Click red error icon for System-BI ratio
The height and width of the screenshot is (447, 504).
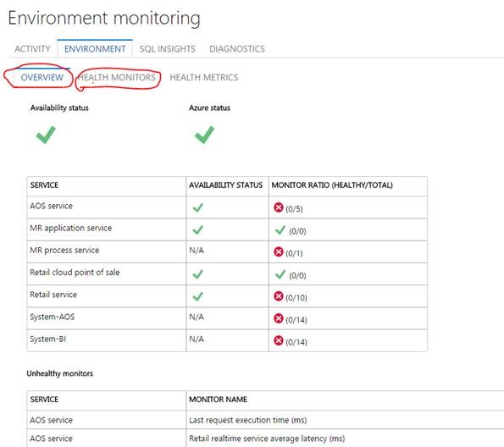click(x=279, y=340)
